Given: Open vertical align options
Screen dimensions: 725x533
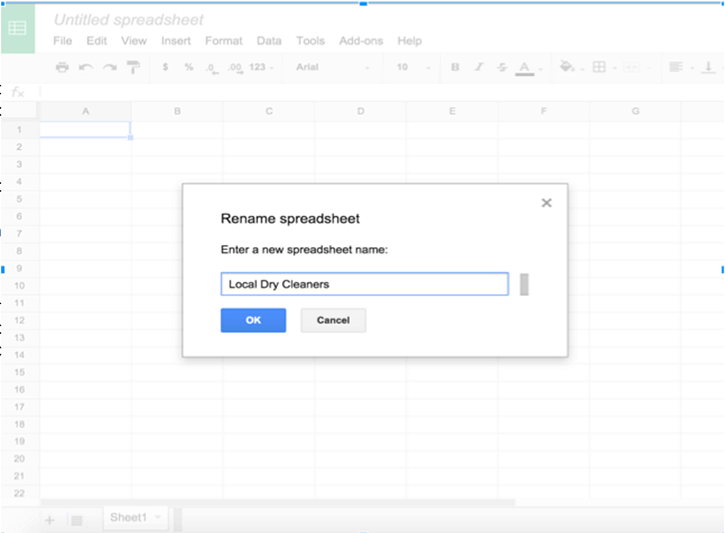Looking at the screenshot, I should 708,67.
